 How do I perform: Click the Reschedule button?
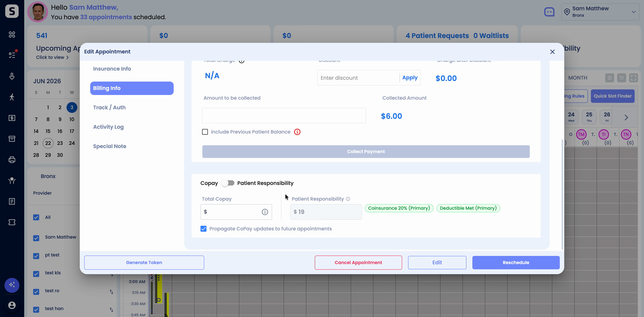[x=516, y=263]
